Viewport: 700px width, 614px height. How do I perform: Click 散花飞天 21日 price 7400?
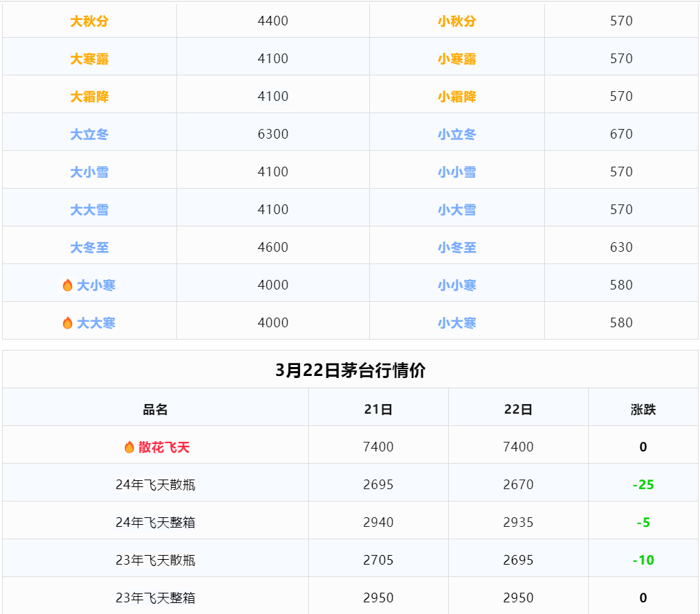pyautogui.click(x=378, y=447)
